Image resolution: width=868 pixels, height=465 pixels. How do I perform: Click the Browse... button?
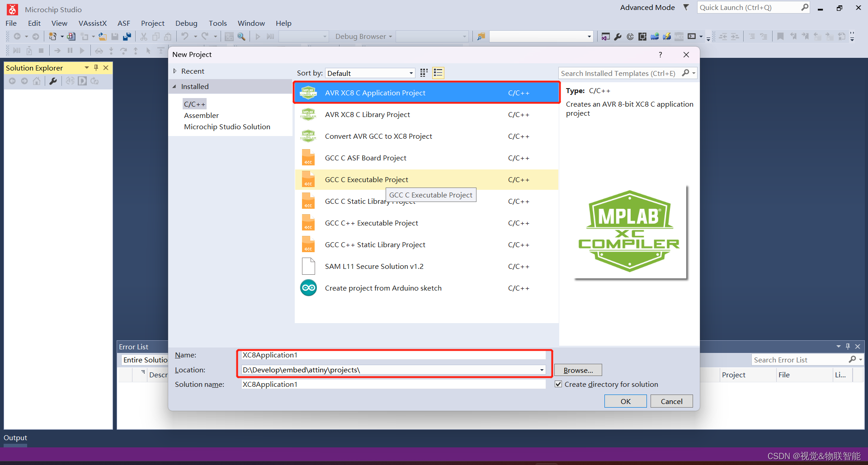(x=578, y=370)
